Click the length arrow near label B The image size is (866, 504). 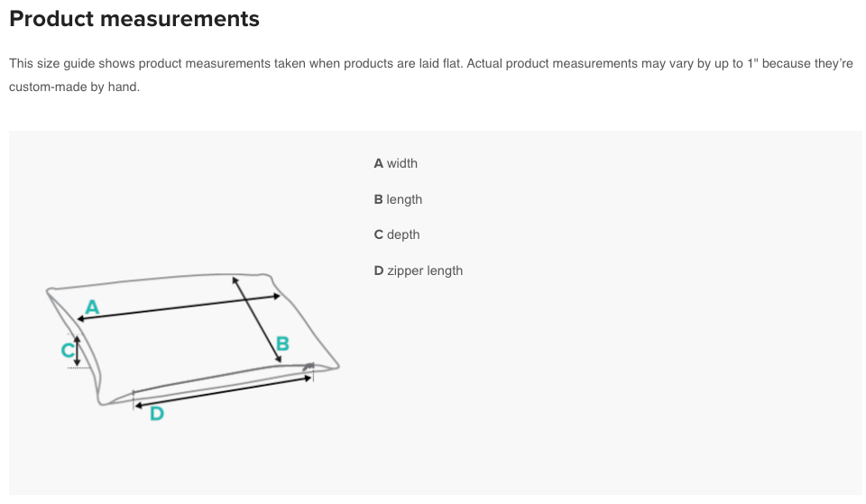pyautogui.click(x=257, y=320)
